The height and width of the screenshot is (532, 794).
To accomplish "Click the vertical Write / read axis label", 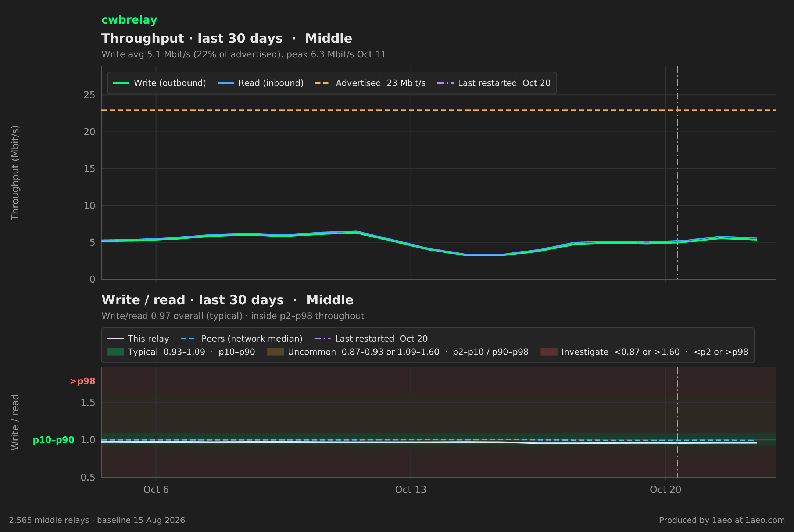I will tap(15, 422).
